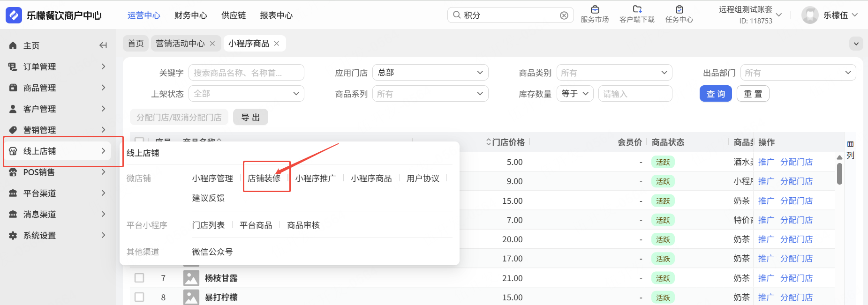Viewport: 868px width, 305px height.
Task: Switch to 财务中心 top menu
Action: (191, 15)
